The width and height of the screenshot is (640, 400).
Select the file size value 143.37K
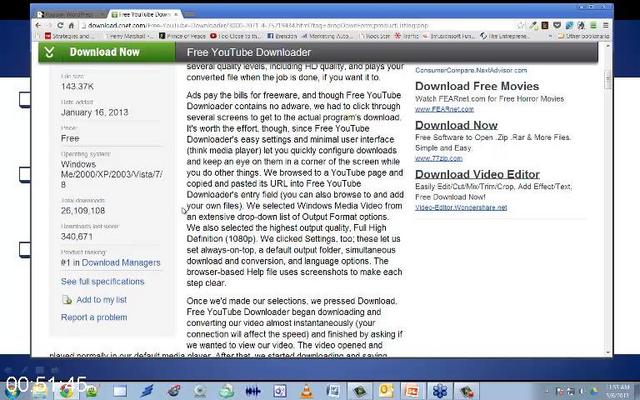point(77,87)
